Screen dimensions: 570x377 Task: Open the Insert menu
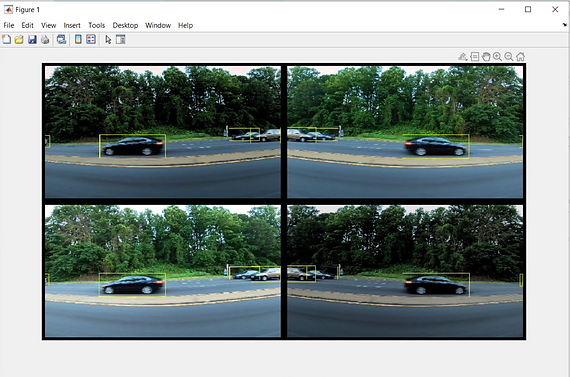click(x=72, y=25)
